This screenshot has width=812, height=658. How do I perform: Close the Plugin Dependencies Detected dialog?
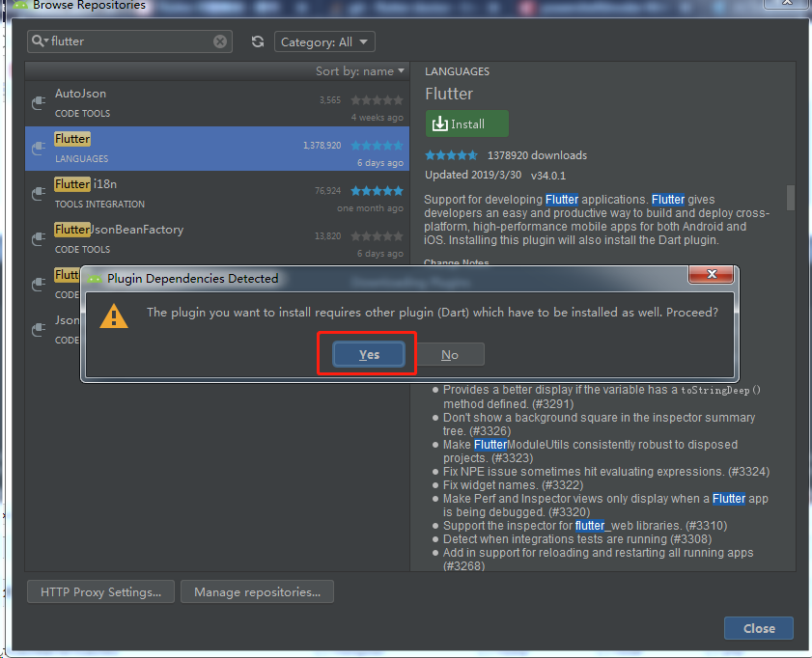click(711, 274)
